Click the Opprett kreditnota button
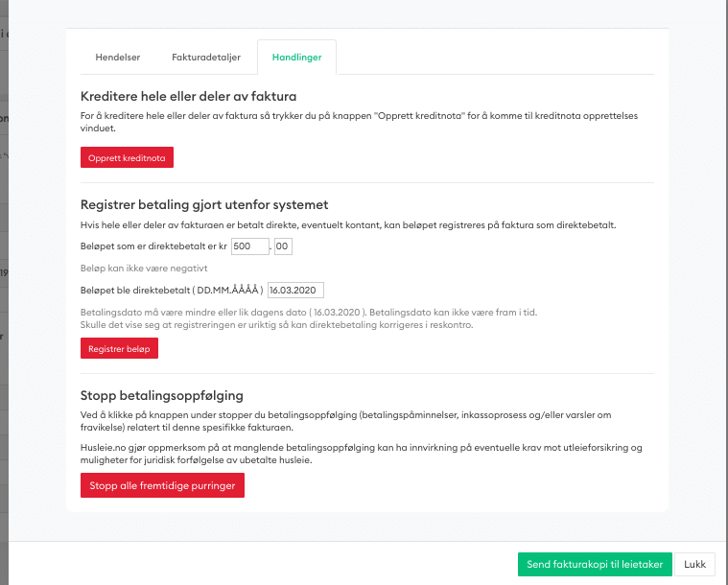 pos(127,157)
